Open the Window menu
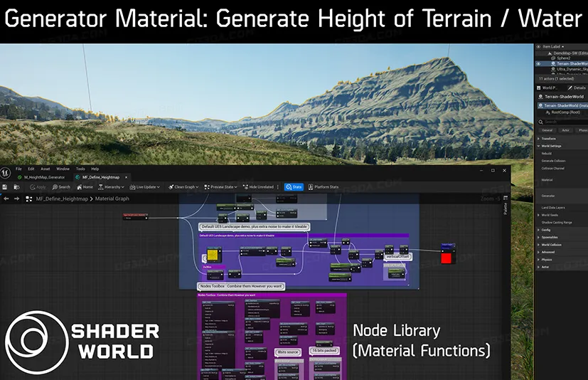This screenshot has width=588, height=380. tap(63, 169)
